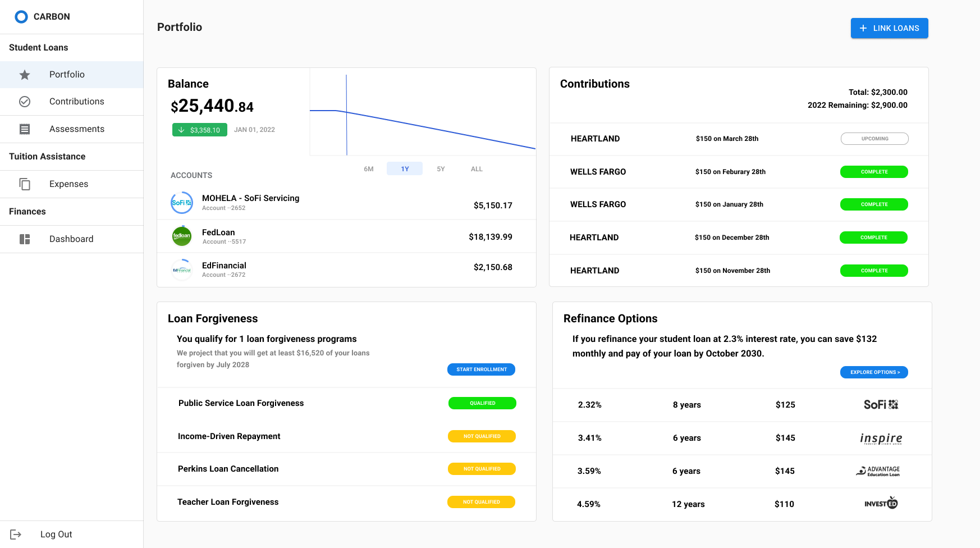
Task: Click the FedLoan green logo
Action: click(x=182, y=236)
